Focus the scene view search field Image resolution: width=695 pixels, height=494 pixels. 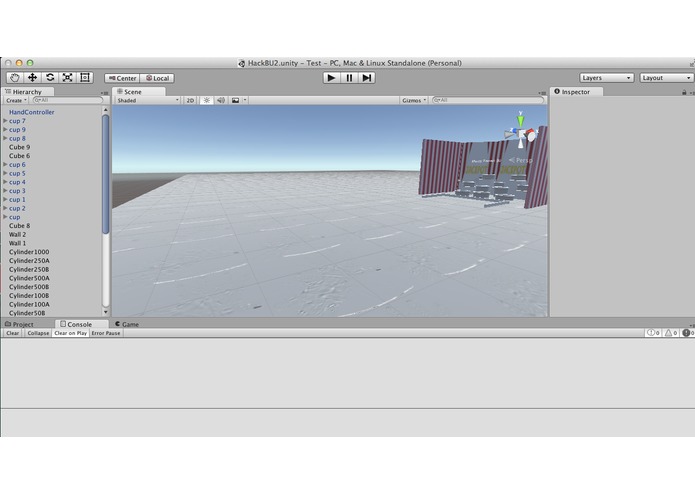488,101
